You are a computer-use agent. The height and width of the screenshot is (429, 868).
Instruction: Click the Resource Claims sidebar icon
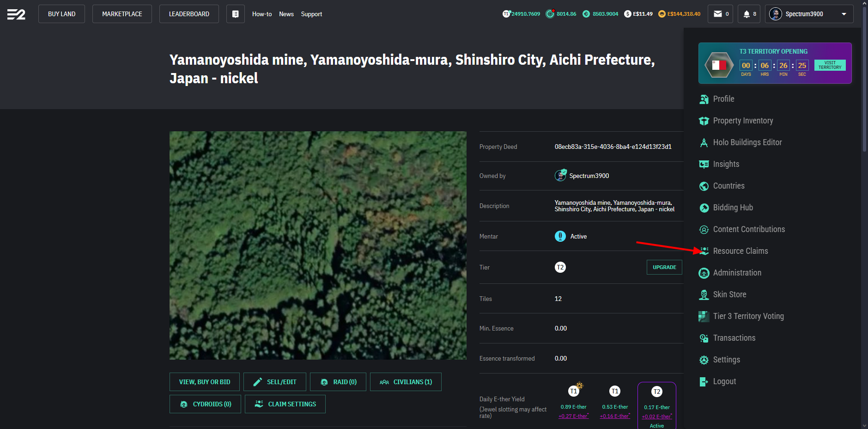pos(704,251)
